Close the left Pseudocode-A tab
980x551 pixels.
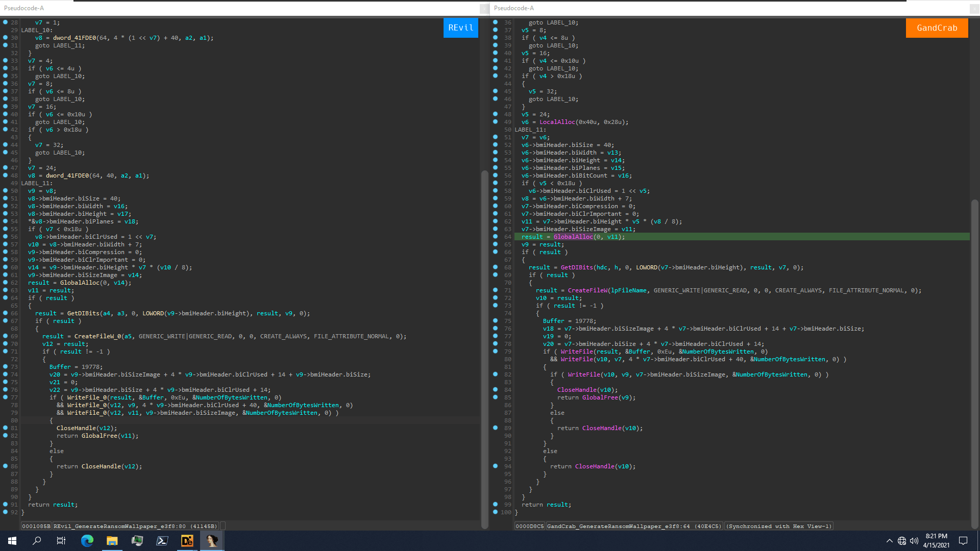[x=484, y=9]
